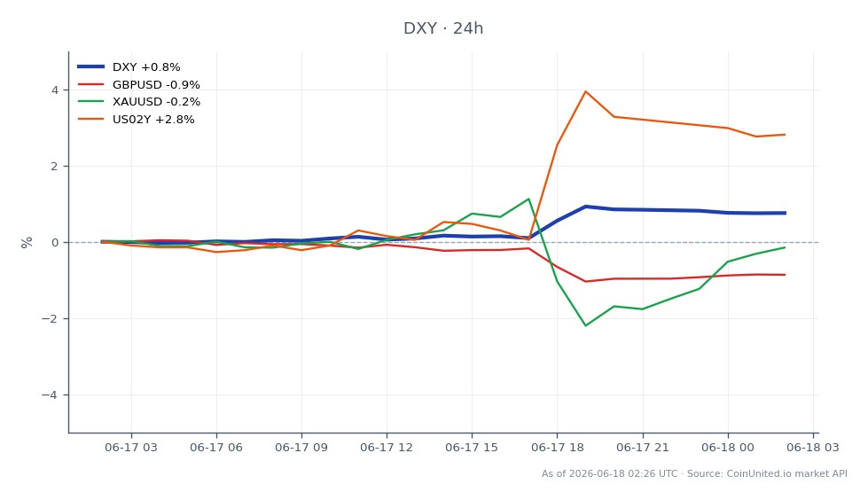The width and height of the screenshot is (868, 500).
Task: Click the DXY +0.8% legend label
Action: point(146,67)
